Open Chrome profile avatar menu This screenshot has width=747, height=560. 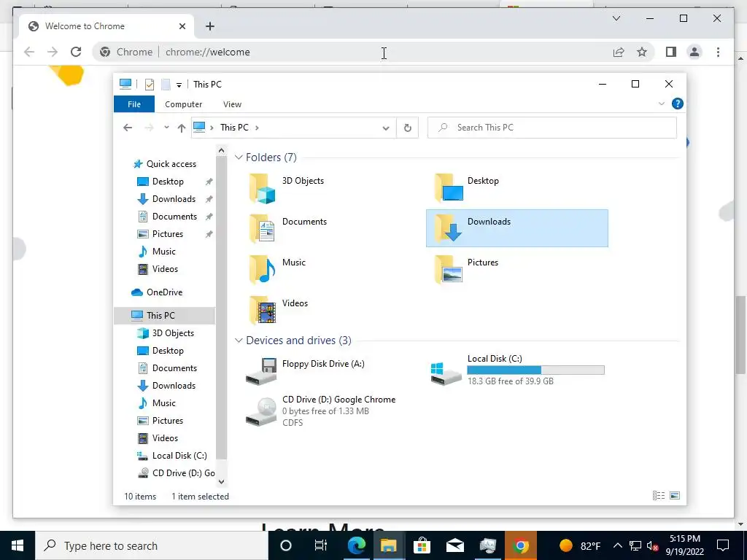[x=694, y=52]
